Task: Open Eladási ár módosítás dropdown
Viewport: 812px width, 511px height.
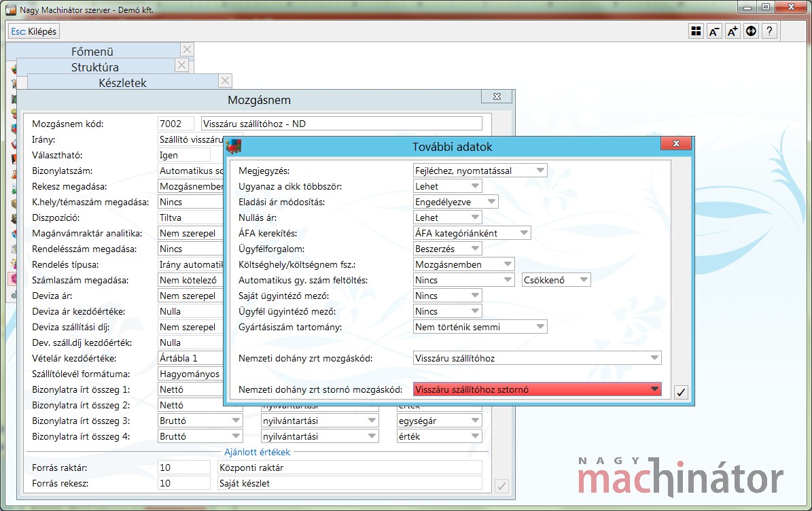Action: point(456,202)
